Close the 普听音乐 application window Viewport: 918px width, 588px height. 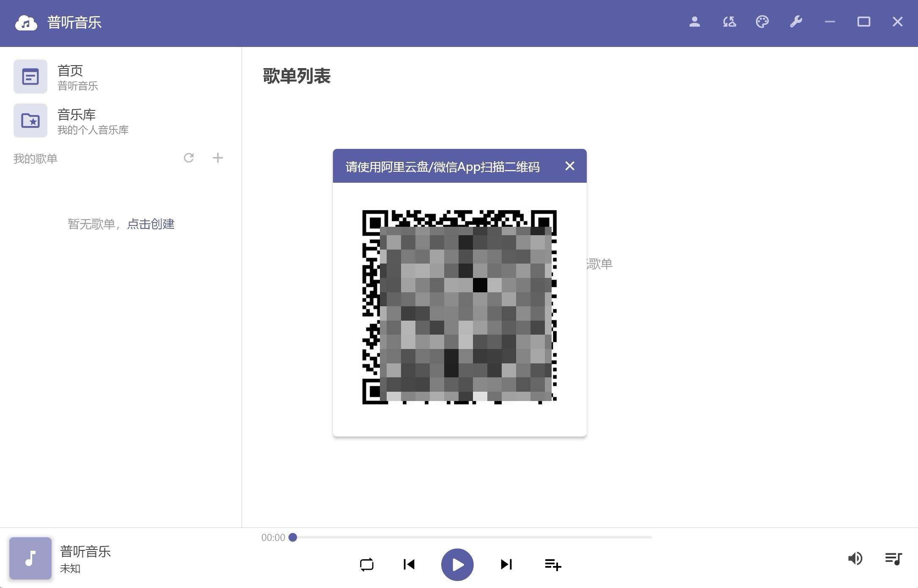coord(898,22)
